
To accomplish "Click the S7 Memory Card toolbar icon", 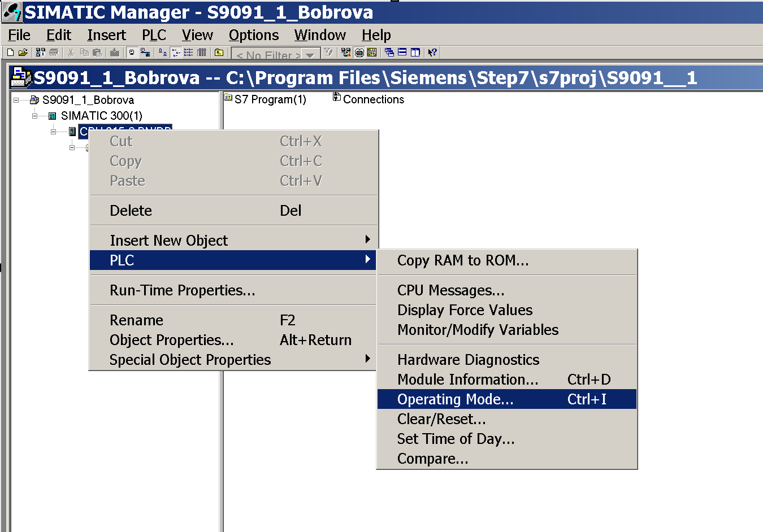I will pos(54,53).
